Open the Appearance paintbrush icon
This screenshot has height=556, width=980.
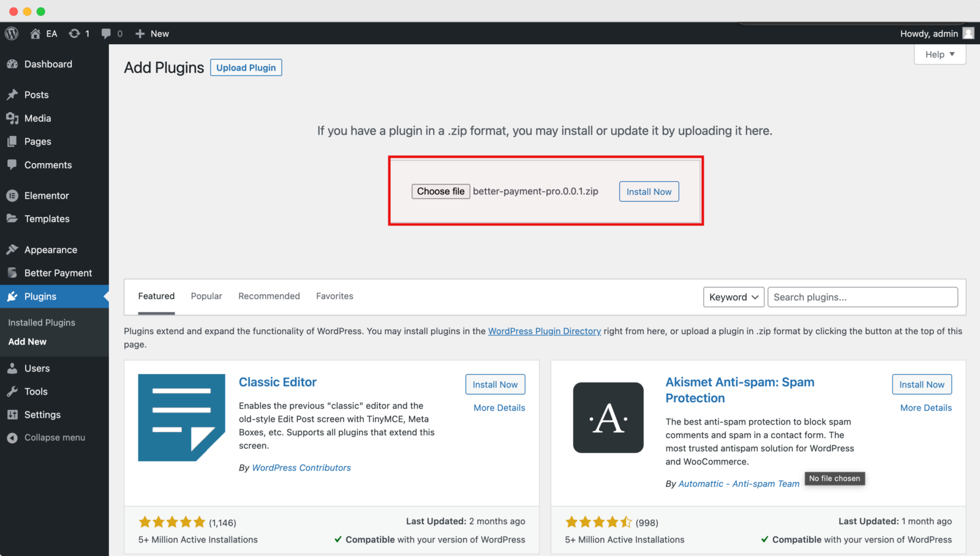coord(13,249)
